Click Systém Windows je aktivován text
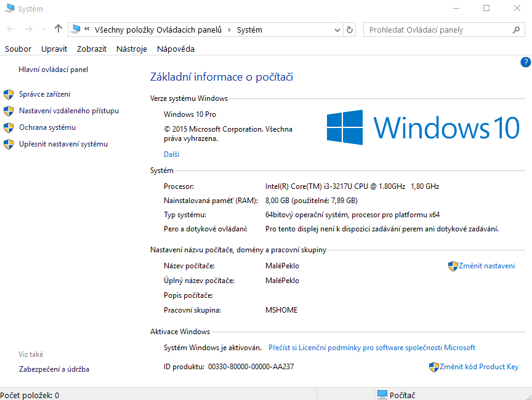532x400 pixels. coord(212,348)
